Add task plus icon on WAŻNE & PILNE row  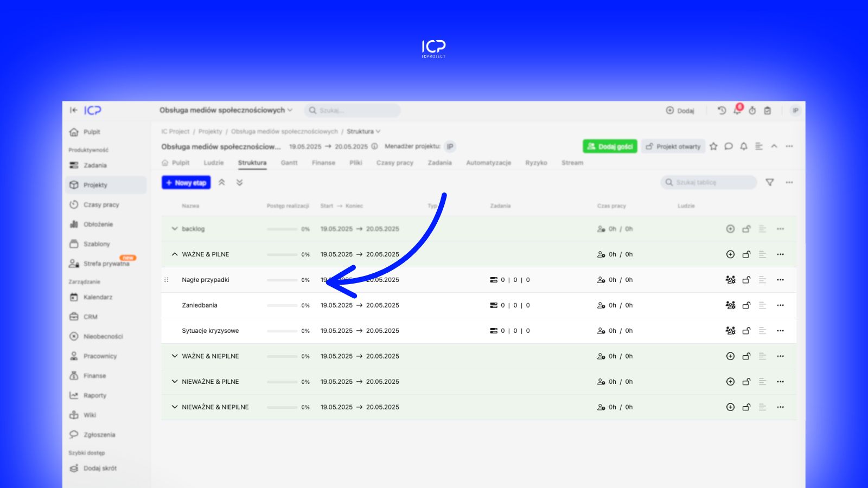click(730, 254)
